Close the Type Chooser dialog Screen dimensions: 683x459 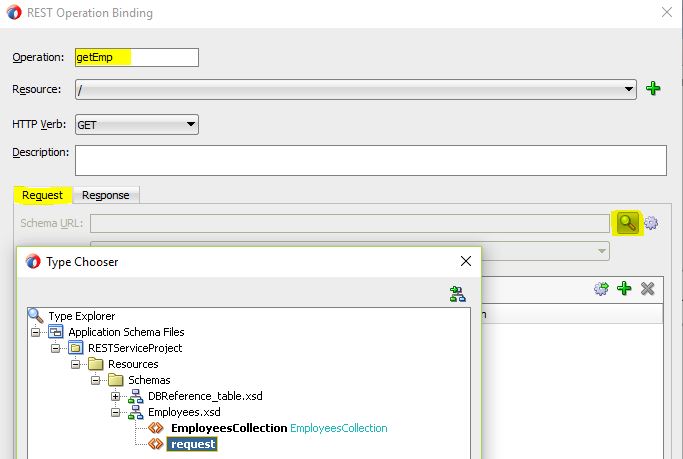pyautogui.click(x=466, y=261)
